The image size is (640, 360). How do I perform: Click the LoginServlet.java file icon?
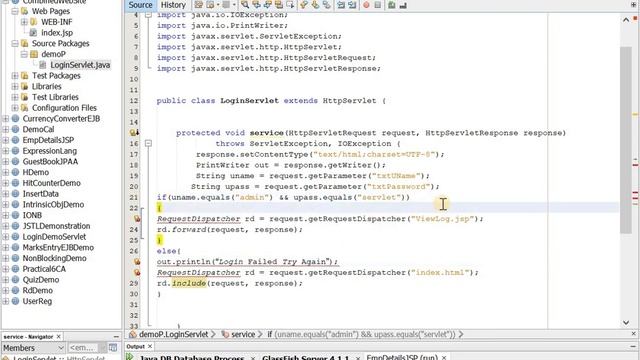(x=43, y=65)
